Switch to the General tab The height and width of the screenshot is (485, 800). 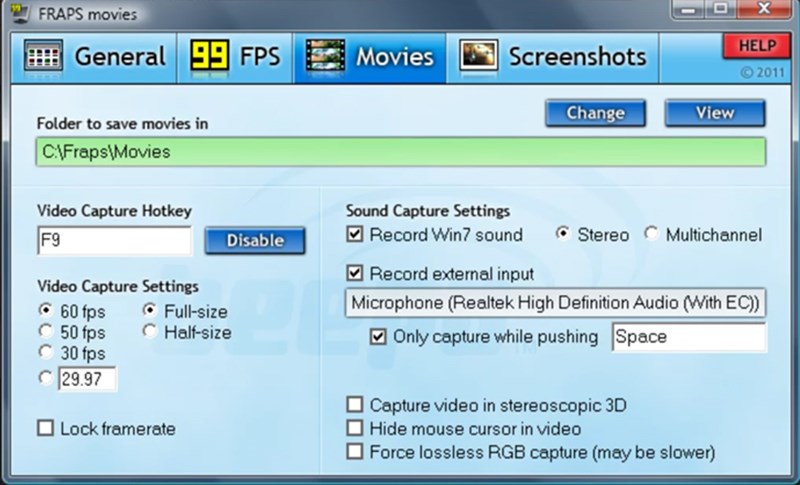(119, 57)
